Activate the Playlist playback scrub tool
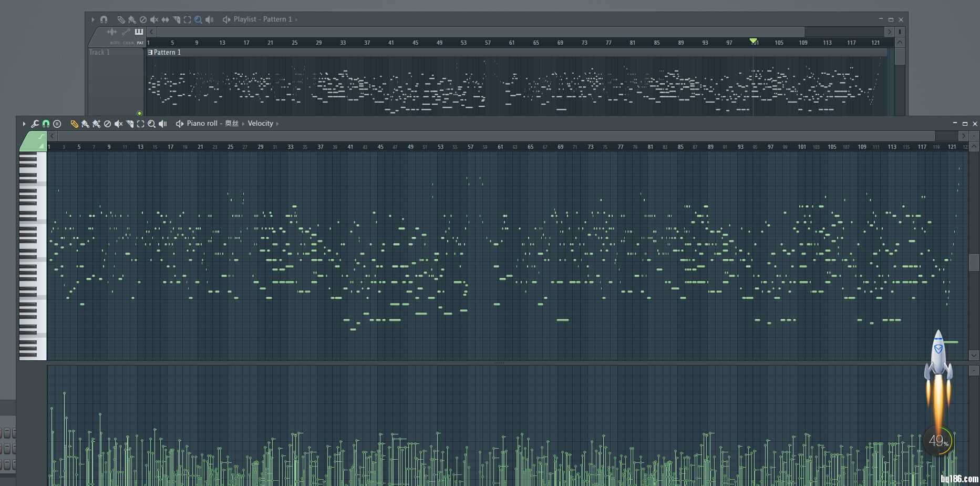Image resolution: width=980 pixels, height=486 pixels. click(x=209, y=19)
